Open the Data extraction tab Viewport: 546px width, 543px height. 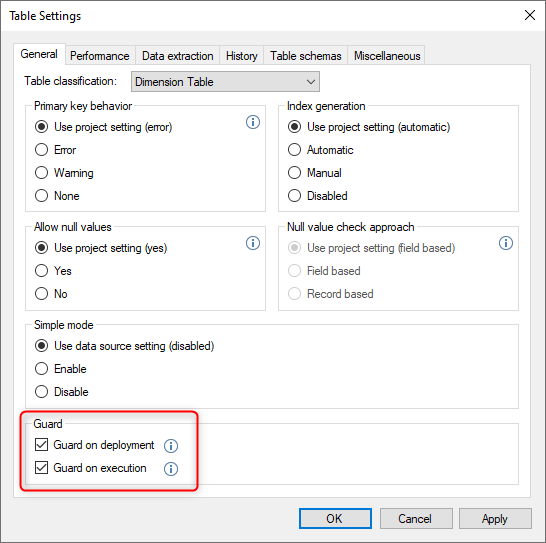(178, 56)
